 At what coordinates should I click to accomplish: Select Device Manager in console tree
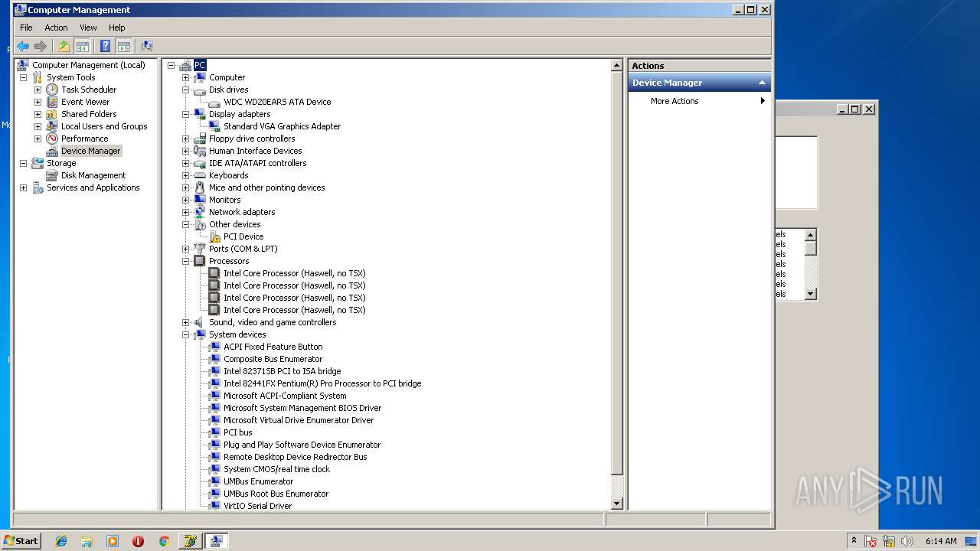90,151
